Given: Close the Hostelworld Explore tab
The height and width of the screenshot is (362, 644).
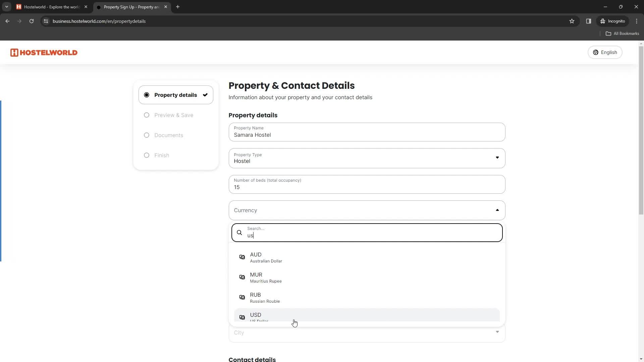Looking at the screenshot, I should point(86,7).
